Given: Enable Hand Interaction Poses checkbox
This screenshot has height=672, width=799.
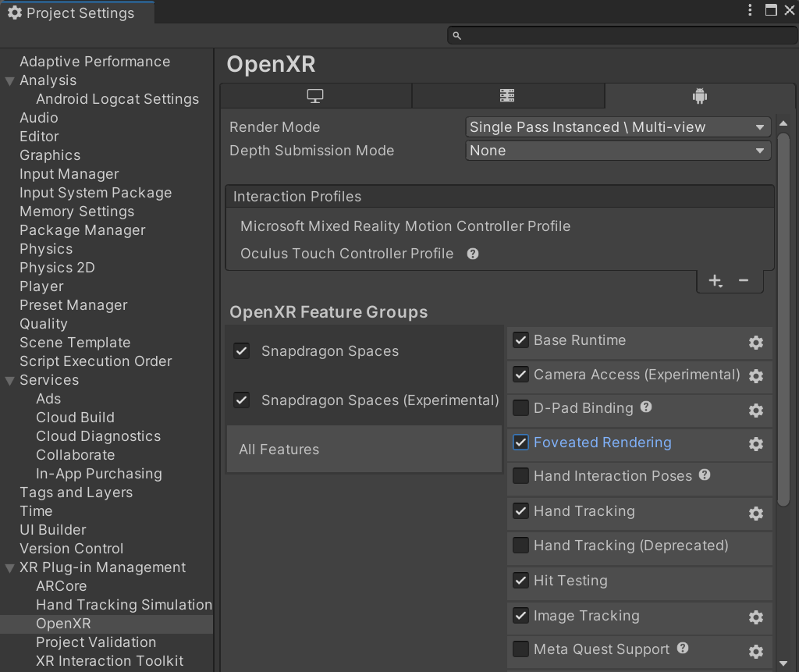Looking at the screenshot, I should coord(520,475).
